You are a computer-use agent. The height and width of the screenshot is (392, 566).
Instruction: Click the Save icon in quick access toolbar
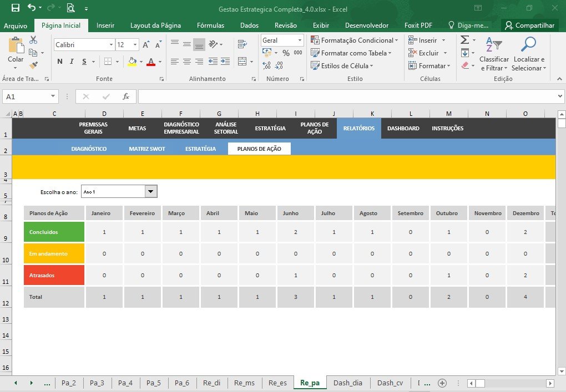(16, 8)
